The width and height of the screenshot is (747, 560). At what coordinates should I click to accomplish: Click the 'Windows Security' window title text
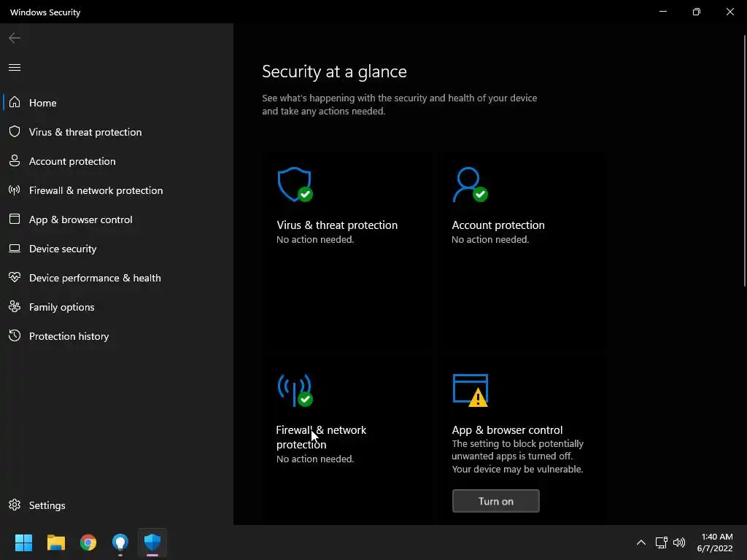click(45, 12)
